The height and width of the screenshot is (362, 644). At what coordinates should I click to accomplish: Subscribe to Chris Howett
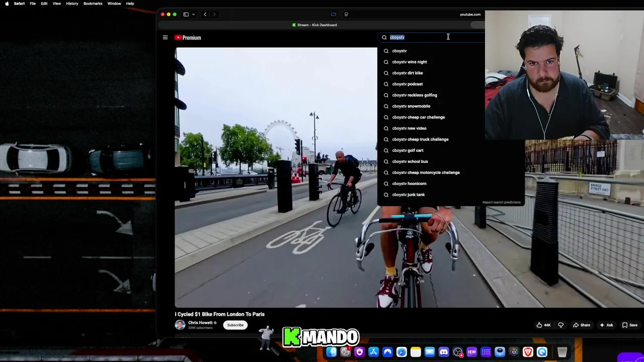coord(235,325)
